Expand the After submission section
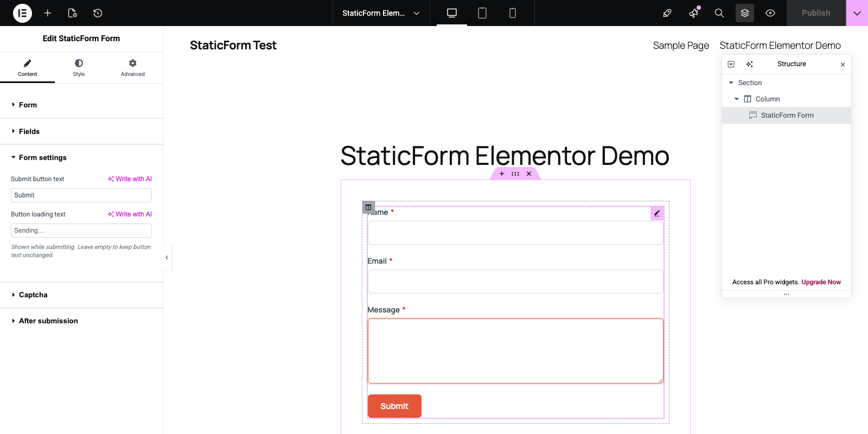Screen dimensions: 868x434 tap(81, 321)
